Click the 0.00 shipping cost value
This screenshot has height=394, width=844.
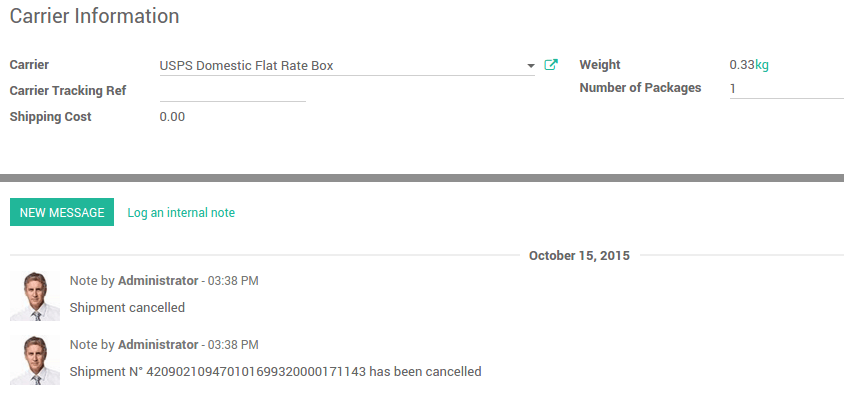(172, 117)
